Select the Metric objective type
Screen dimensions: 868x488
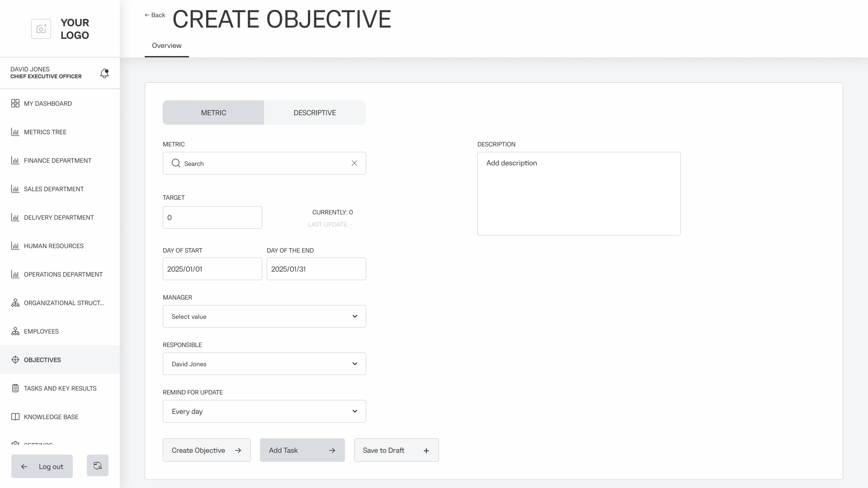point(213,113)
